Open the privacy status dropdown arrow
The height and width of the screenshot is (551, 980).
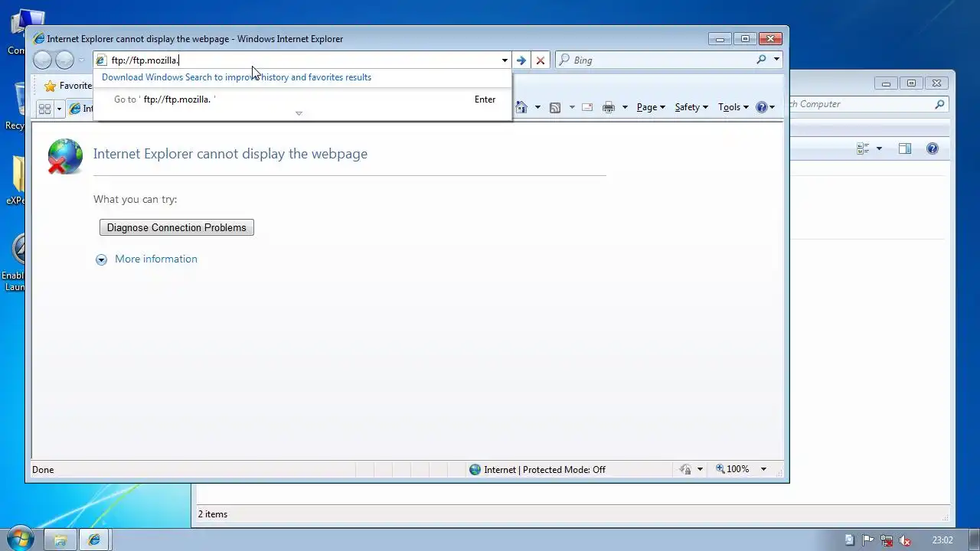point(700,469)
